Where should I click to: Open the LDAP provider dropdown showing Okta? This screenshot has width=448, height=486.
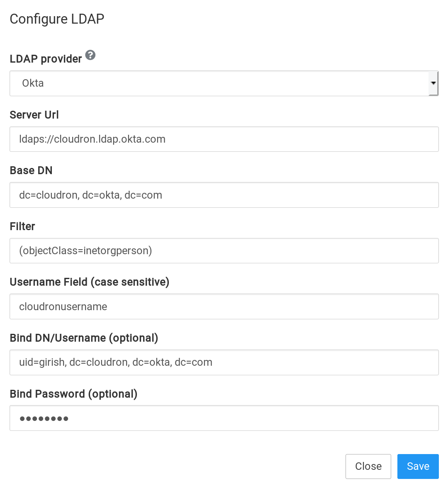[x=219, y=83]
